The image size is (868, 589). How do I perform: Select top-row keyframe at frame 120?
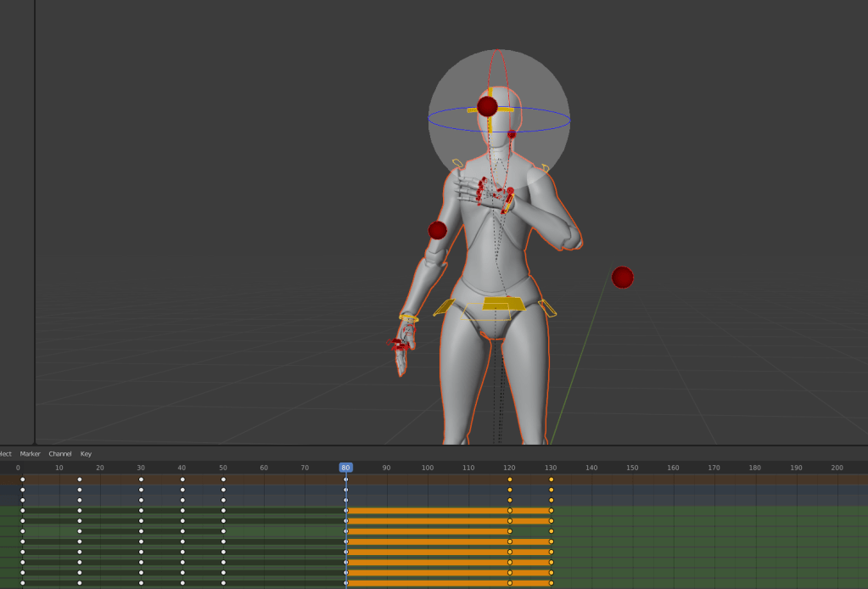pyautogui.click(x=510, y=480)
